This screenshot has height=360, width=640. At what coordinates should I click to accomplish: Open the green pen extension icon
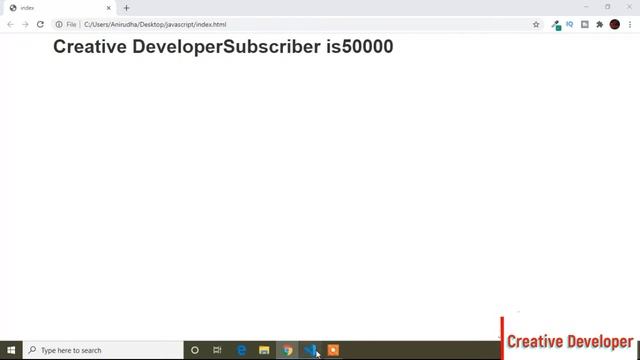click(556, 25)
